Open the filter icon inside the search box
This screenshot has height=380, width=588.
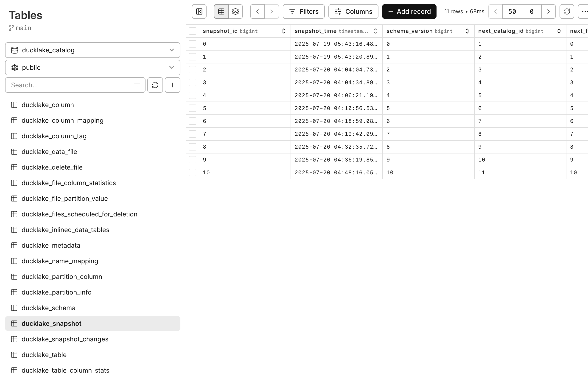pyautogui.click(x=137, y=85)
